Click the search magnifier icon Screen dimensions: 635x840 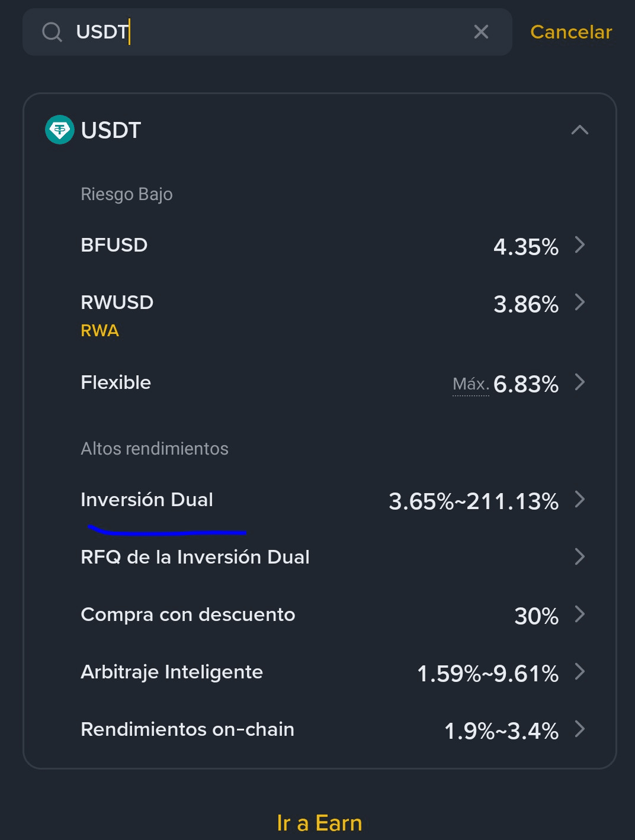coord(52,32)
